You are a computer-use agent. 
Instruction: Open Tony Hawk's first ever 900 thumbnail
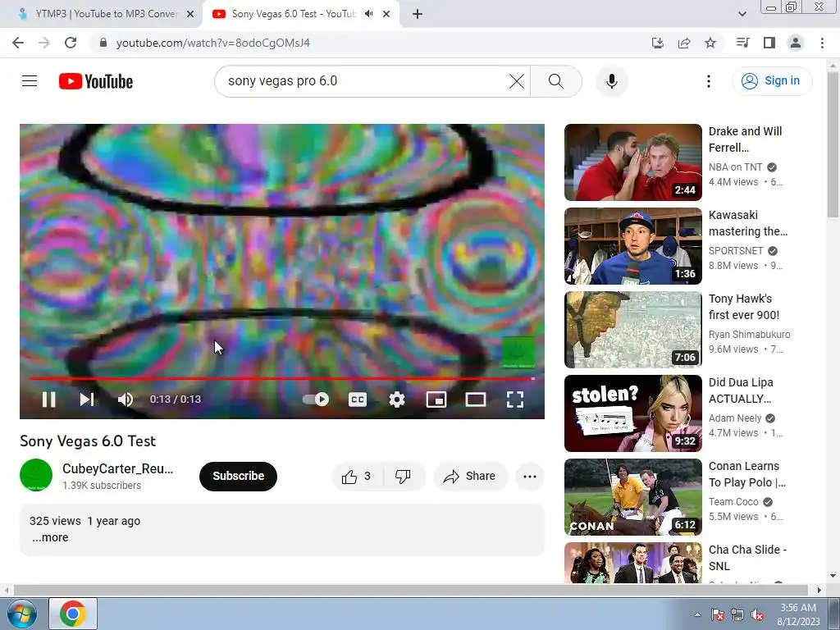tap(633, 330)
